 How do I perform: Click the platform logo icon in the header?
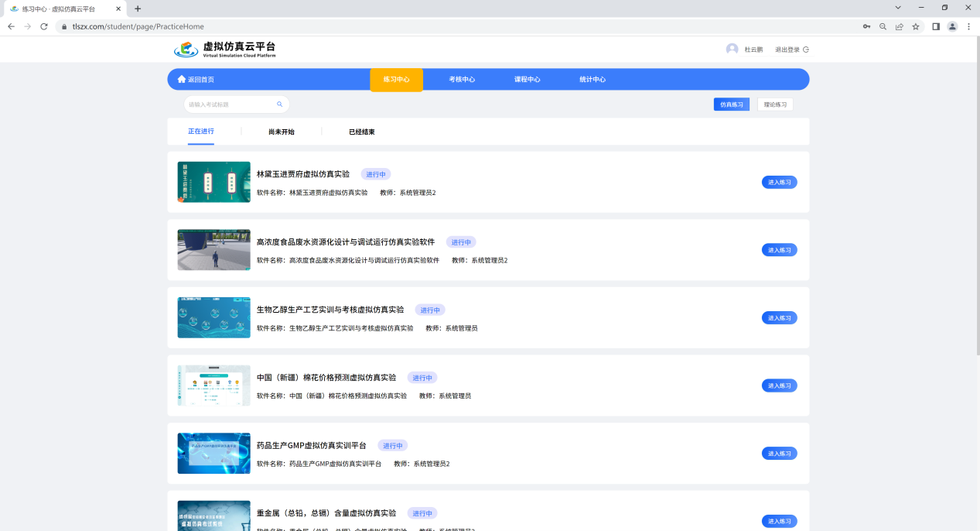point(186,50)
